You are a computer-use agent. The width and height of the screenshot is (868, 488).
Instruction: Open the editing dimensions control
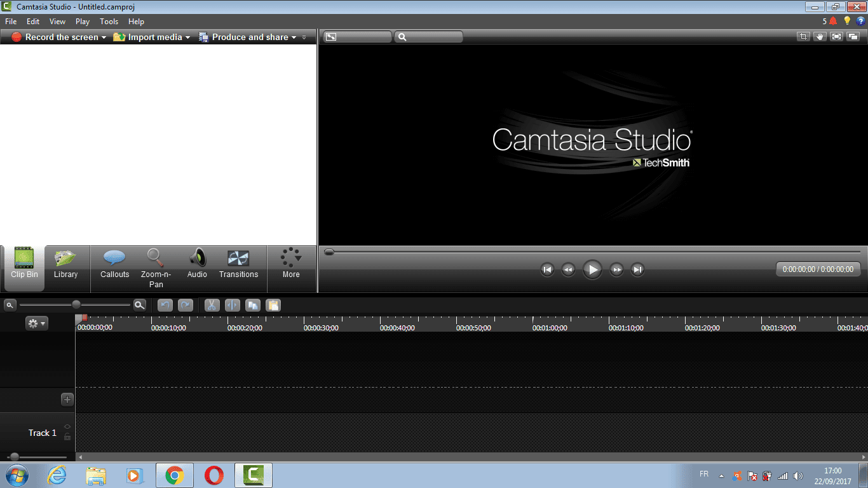coord(357,37)
